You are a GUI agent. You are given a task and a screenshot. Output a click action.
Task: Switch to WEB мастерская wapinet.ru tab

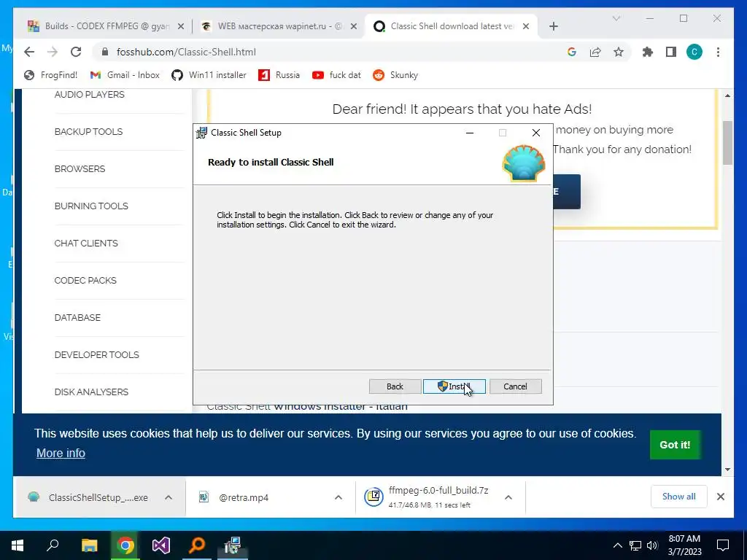(279, 26)
